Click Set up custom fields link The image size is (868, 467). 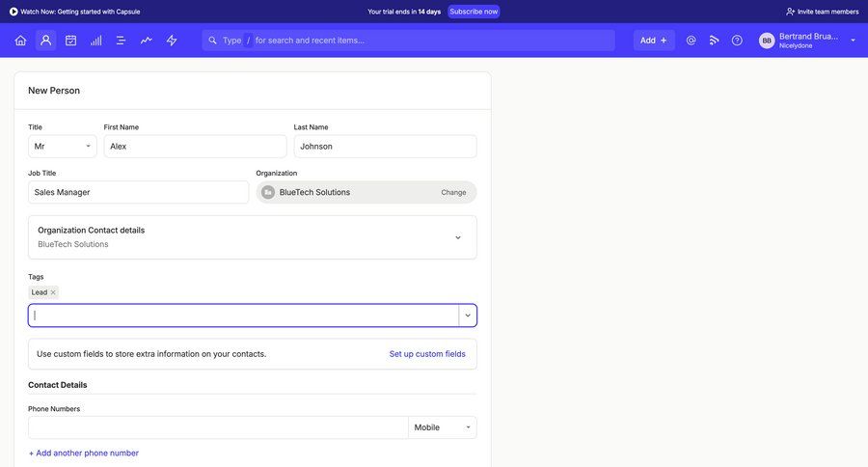[x=427, y=354]
